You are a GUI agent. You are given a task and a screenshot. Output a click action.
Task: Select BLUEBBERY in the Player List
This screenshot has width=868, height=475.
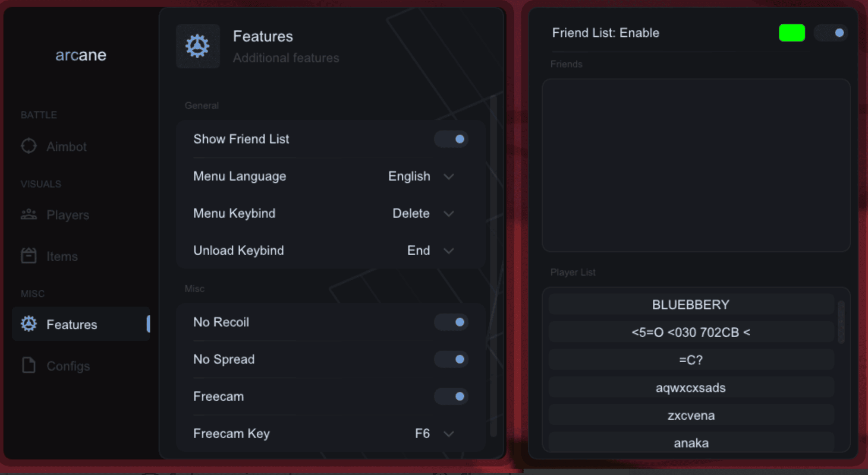tap(691, 305)
